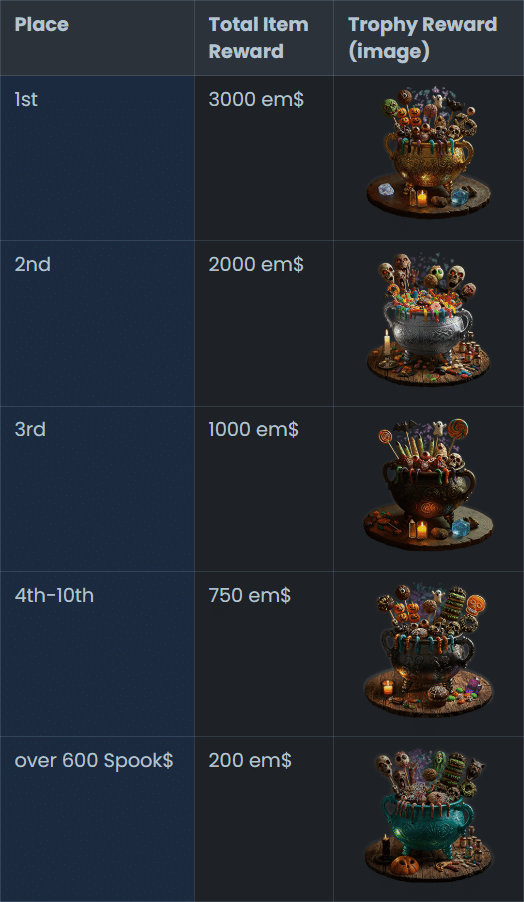524x902 pixels.
Task: Click the silver cauldron 2nd place trophy
Action: pyautogui.click(x=429, y=318)
